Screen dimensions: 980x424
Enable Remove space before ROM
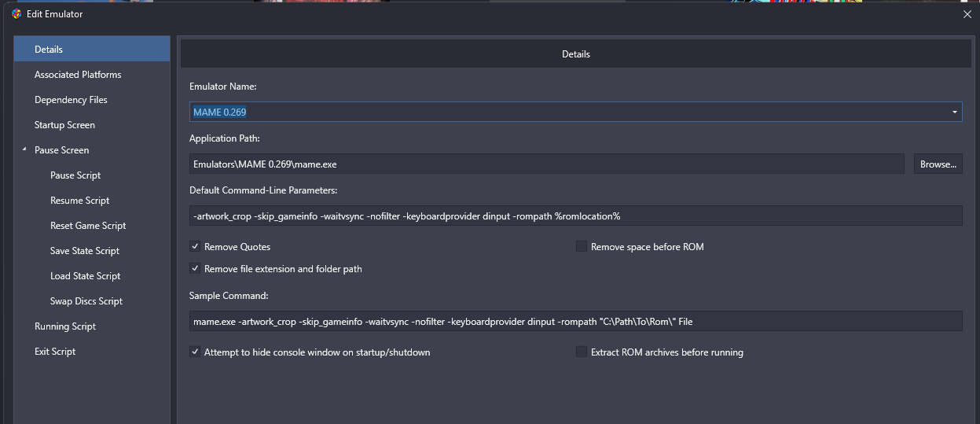pos(582,246)
